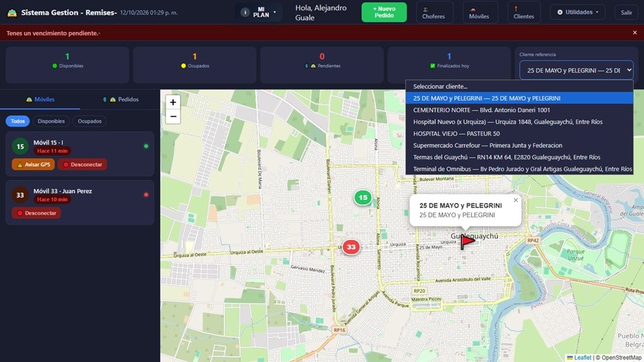Choose 'Seleccionar cliente...' option in list
This screenshot has width=644, height=362.
(x=519, y=86)
